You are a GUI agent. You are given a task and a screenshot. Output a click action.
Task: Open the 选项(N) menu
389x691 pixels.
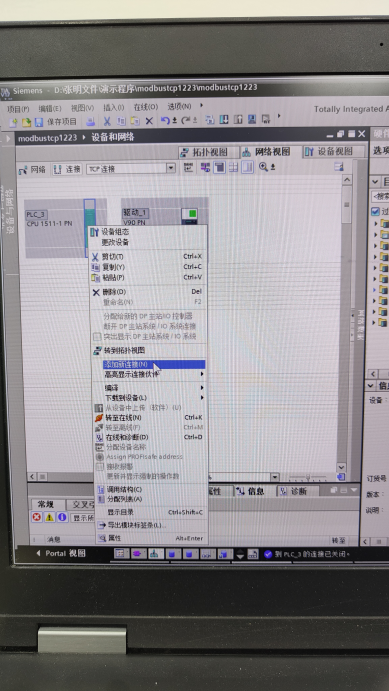179,107
